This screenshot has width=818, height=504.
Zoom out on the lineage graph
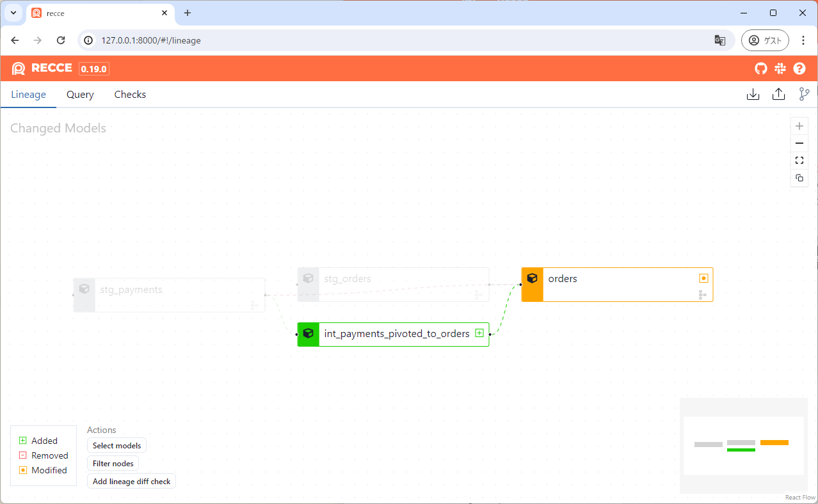coord(799,143)
